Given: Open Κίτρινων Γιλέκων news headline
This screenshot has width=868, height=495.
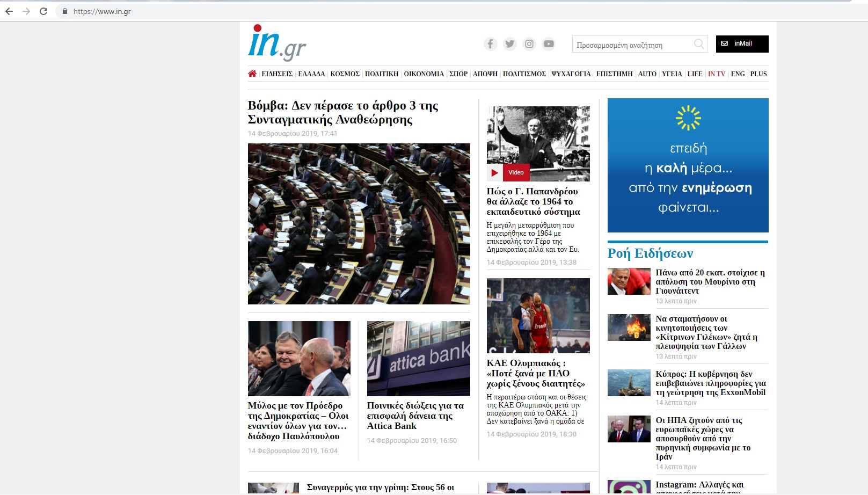Looking at the screenshot, I should (x=706, y=332).
